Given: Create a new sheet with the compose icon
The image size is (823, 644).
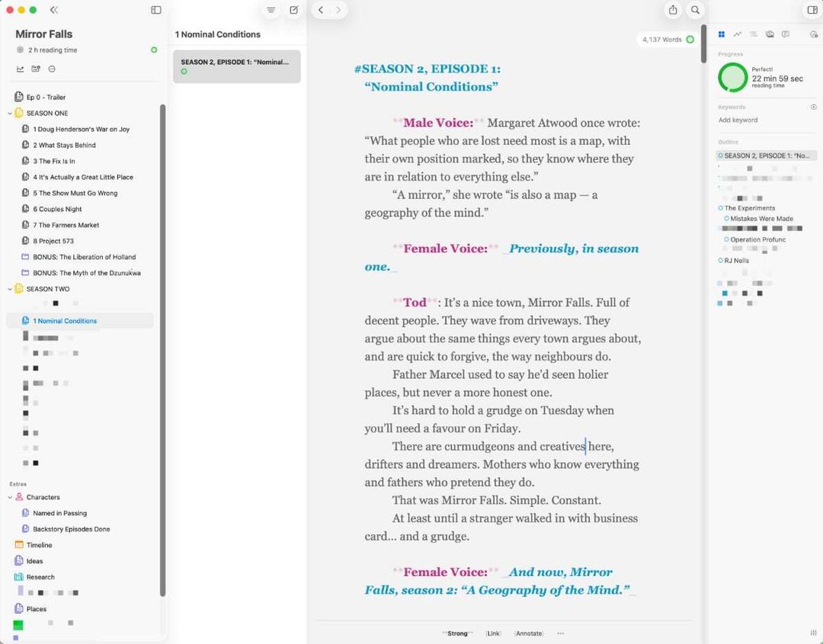Looking at the screenshot, I should [x=294, y=10].
